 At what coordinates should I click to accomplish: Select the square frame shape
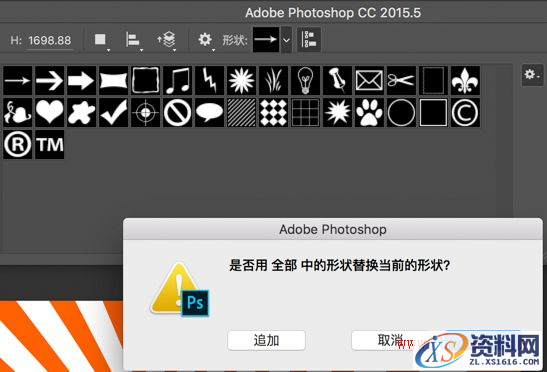point(433,112)
